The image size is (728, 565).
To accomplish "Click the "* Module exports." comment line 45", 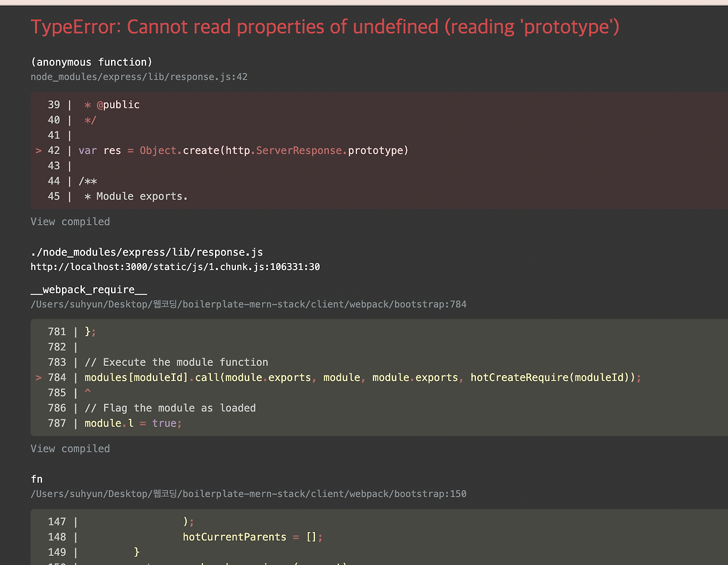I will [x=136, y=196].
